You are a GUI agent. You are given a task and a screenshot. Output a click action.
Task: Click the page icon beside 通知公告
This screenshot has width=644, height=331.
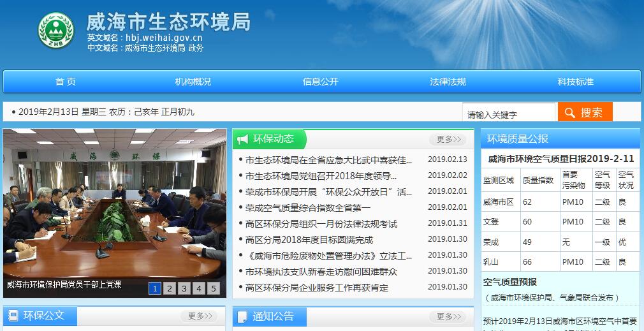(x=243, y=316)
